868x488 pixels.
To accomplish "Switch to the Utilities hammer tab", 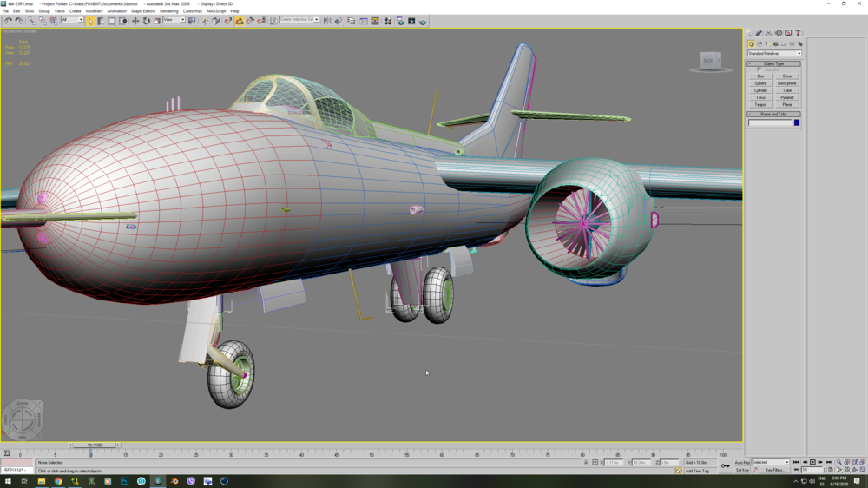I will coord(798,33).
